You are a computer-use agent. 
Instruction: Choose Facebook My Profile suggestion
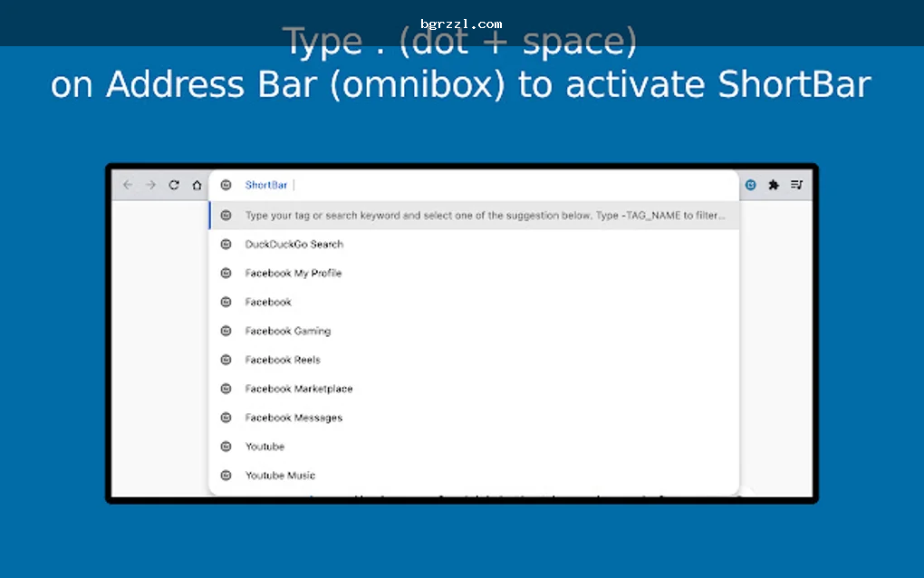[475, 273]
